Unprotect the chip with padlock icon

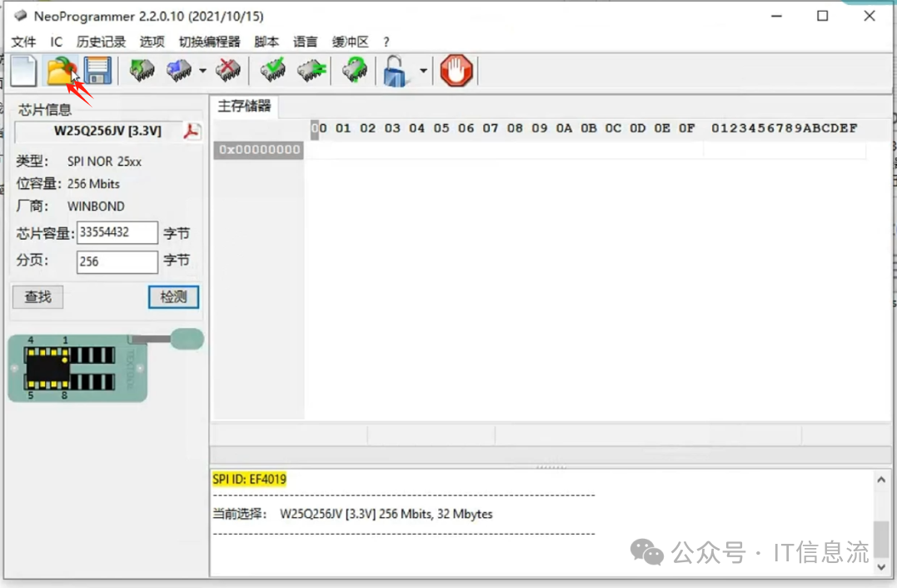[x=396, y=71]
